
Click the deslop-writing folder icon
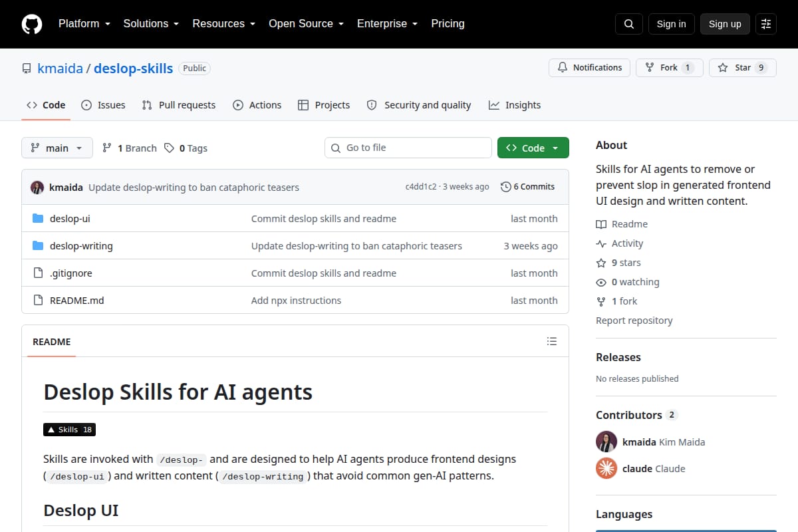(x=38, y=246)
